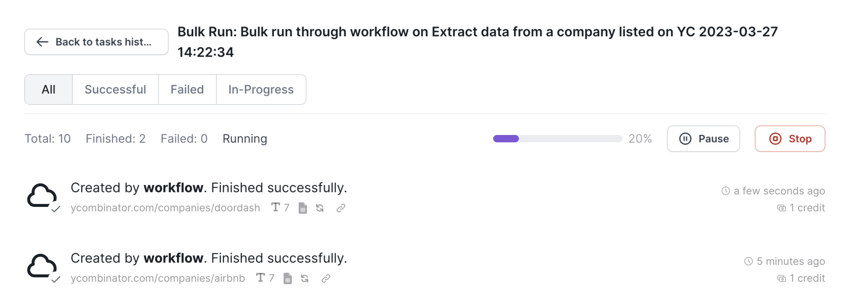Show only Successful tasks
Viewport: 868px width, 303px height.
(x=115, y=90)
